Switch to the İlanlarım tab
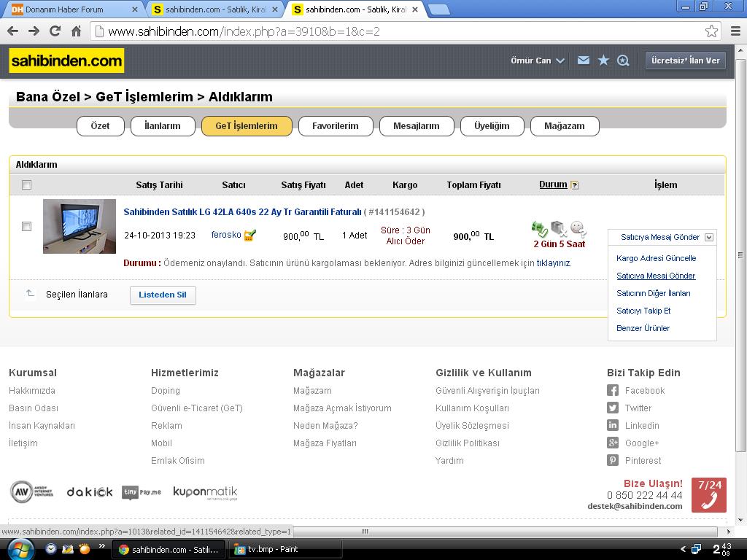The image size is (747, 560). pos(163,125)
